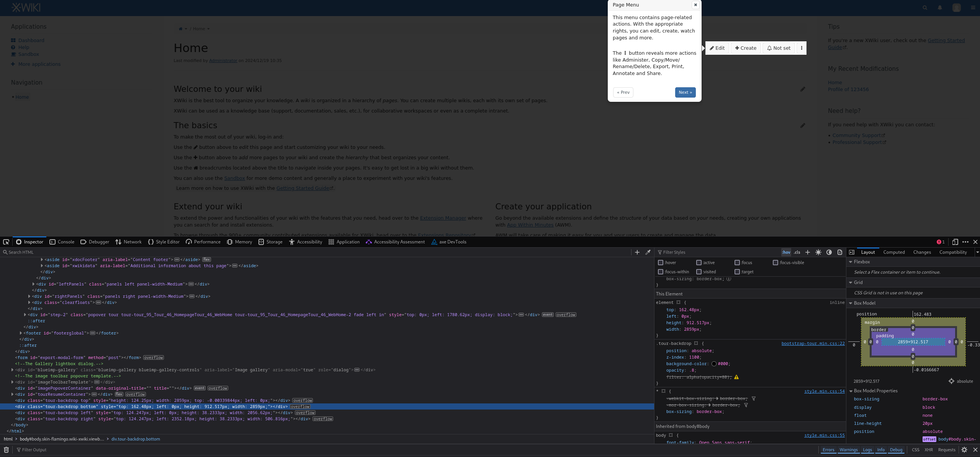The height and width of the screenshot is (457, 980).
Task: Click Prev in the Page Menu tour popover
Action: tap(623, 92)
